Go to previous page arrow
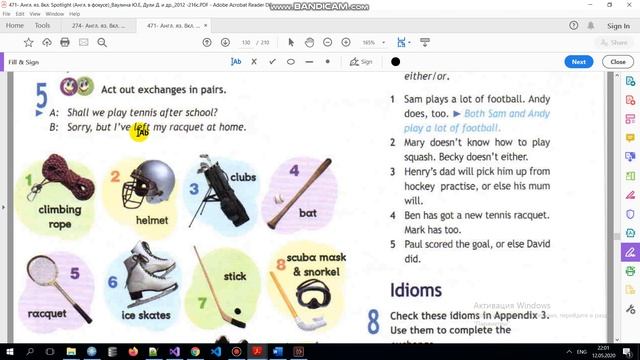 pyautogui.click(x=207, y=42)
